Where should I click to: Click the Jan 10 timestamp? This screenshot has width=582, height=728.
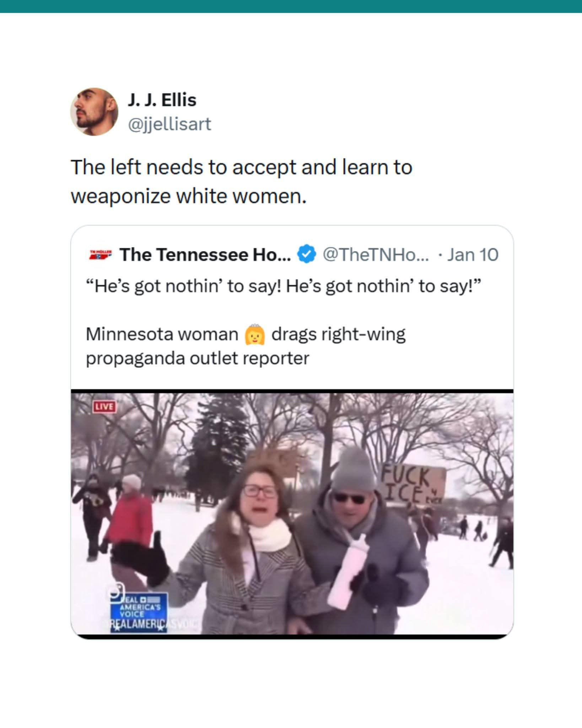point(473,255)
